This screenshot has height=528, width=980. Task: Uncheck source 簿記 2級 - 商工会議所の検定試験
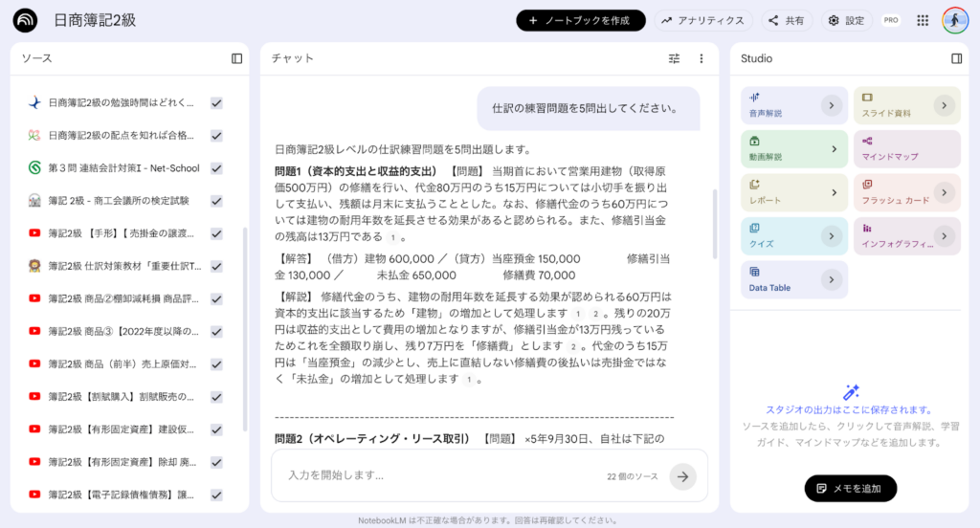(x=216, y=201)
